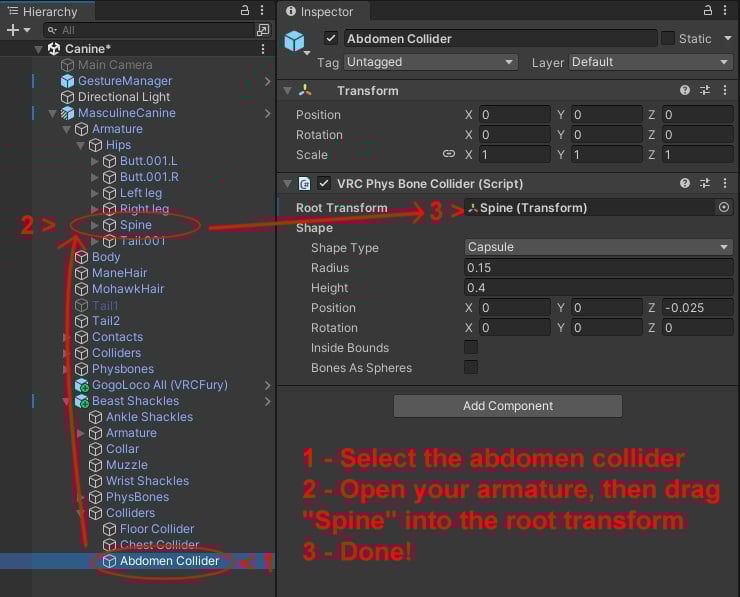Image resolution: width=740 pixels, height=597 pixels.
Task: Select the Main Camera object
Action: click(115, 65)
